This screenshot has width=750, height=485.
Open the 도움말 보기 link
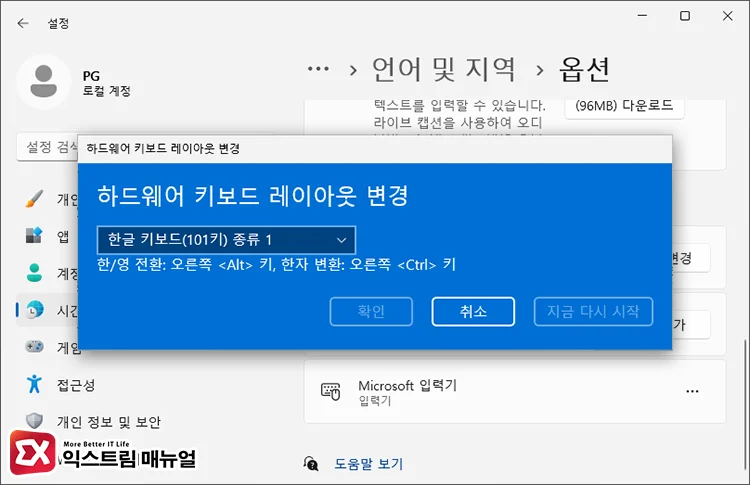click(x=368, y=464)
